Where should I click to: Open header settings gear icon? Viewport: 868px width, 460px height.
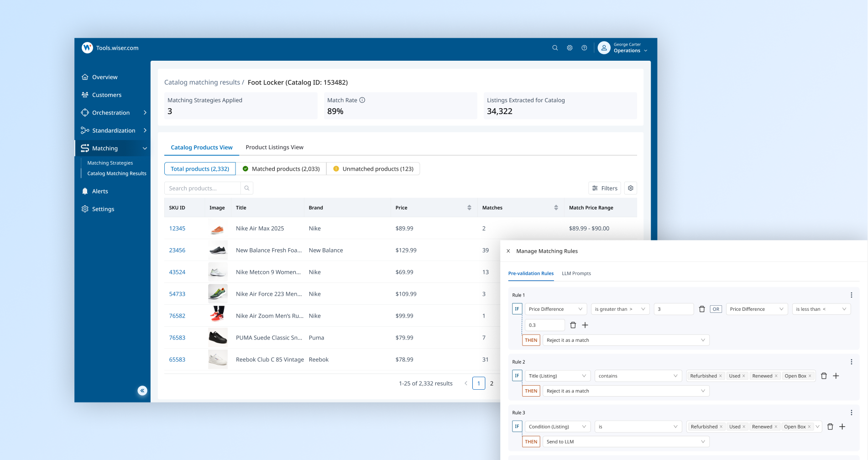tap(570, 48)
